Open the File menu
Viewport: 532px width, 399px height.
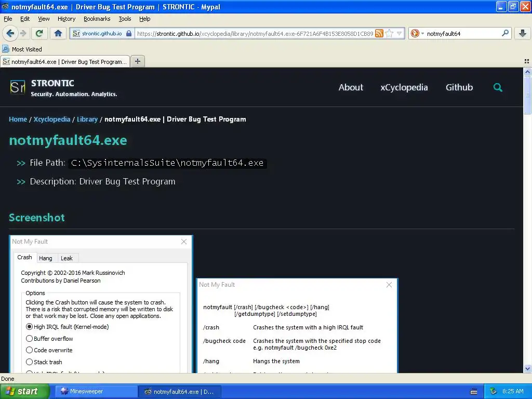click(8, 19)
